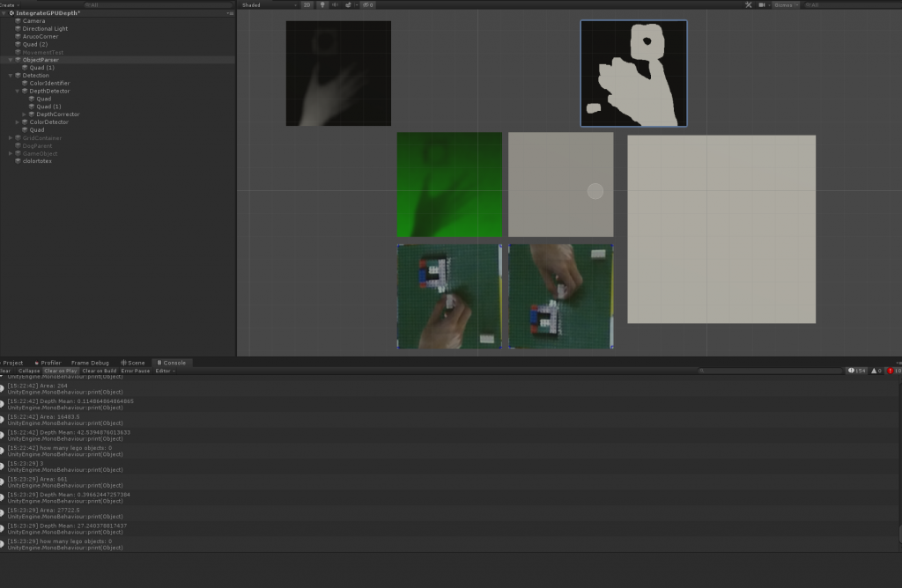The width and height of the screenshot is (902, 588).
Task: Open the Gizmos menu button
Action: (x=784, y=4)
